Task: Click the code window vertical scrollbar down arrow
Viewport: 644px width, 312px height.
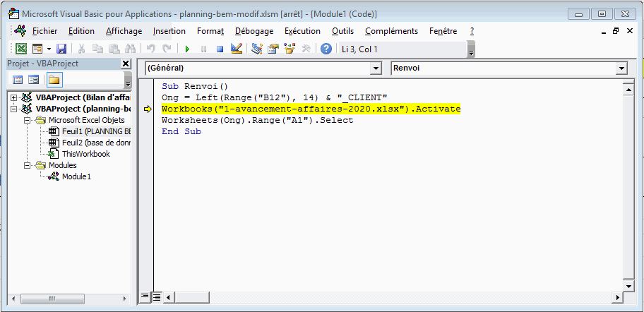Action: tap(628, 286)
